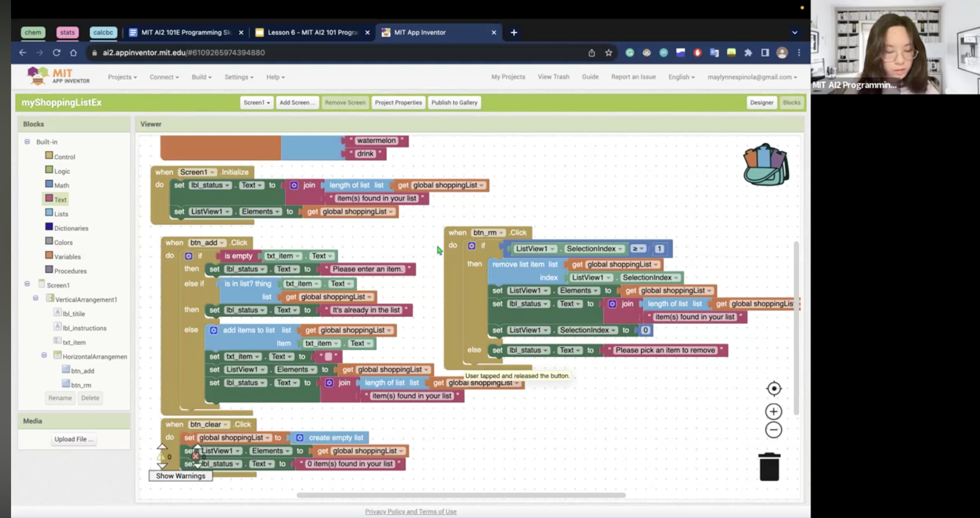The width and height of the screenshot is (980, 518).
Task: Open the mutator gear on the join block
Action: (x=294, y=185)
